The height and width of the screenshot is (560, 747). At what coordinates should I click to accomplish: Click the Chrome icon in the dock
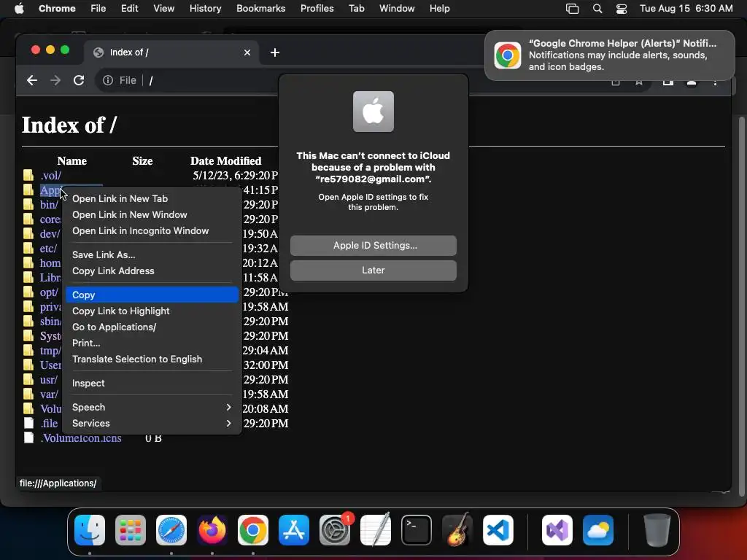click(253, 530)
